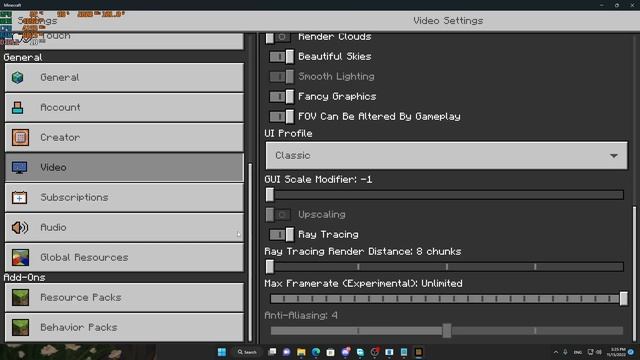Open the Windows Start menu
Image resolution: width=640 pixels, height=360 pixels.
(x=222, y=352)
